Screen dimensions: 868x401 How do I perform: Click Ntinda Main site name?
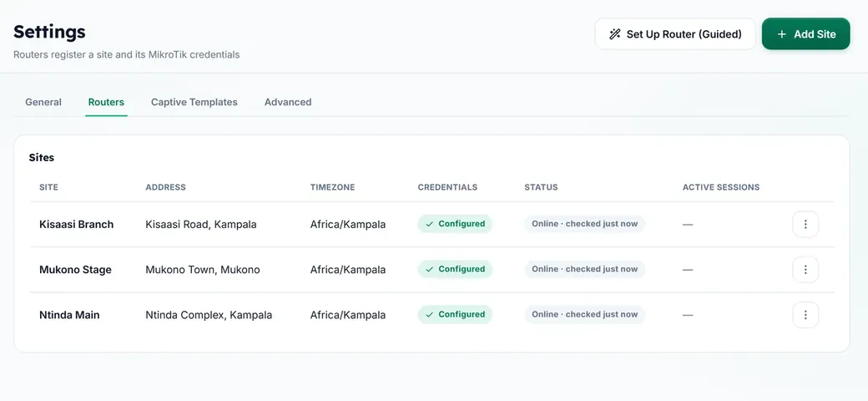click(x=69, y=315)
